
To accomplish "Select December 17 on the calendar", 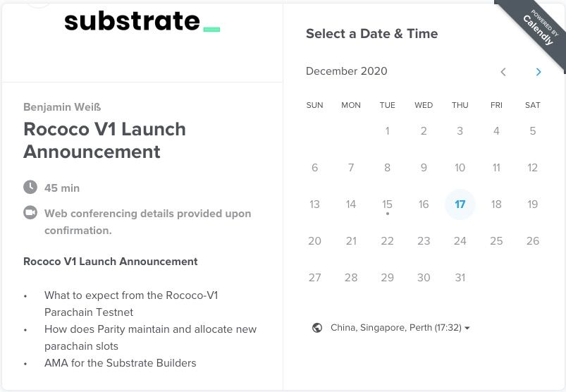I will (x=460, y=204).
